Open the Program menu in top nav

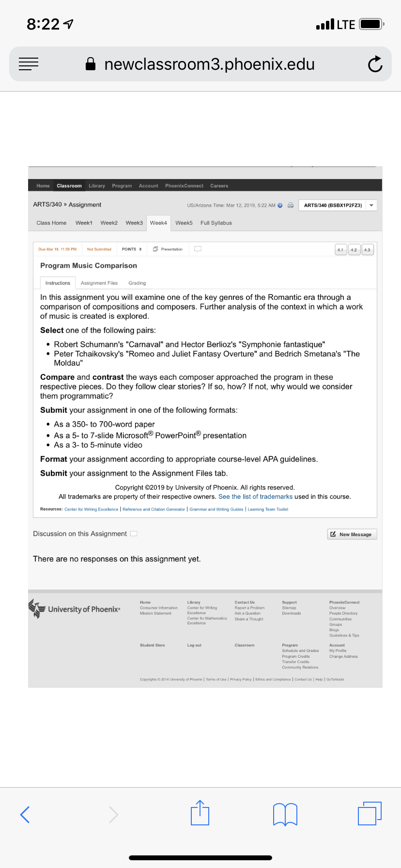pyautogui.click(x=122, y=186)
